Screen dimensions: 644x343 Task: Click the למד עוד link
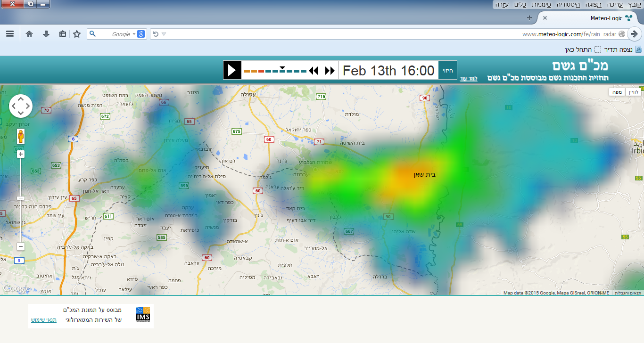point(468,78)
